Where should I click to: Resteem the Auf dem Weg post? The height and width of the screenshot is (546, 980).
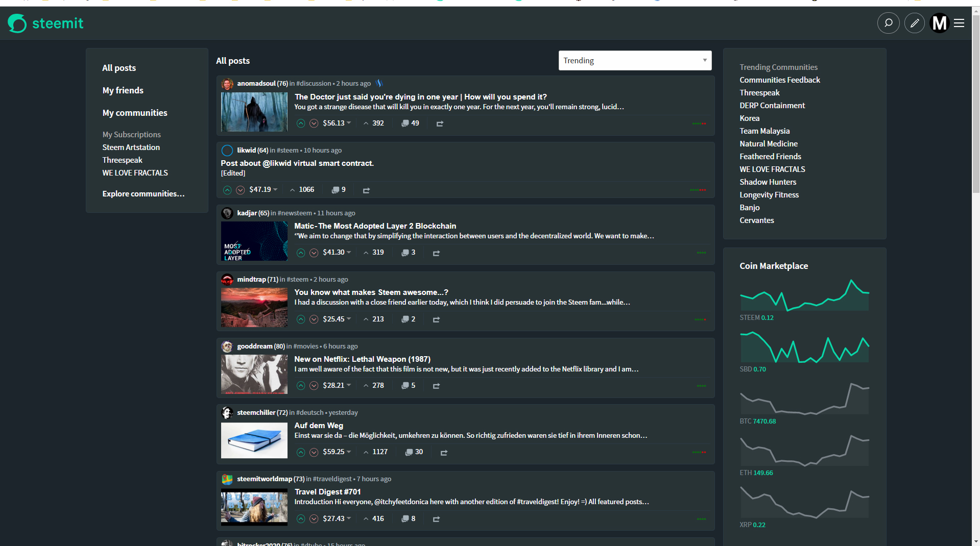[x=444, y=452]
